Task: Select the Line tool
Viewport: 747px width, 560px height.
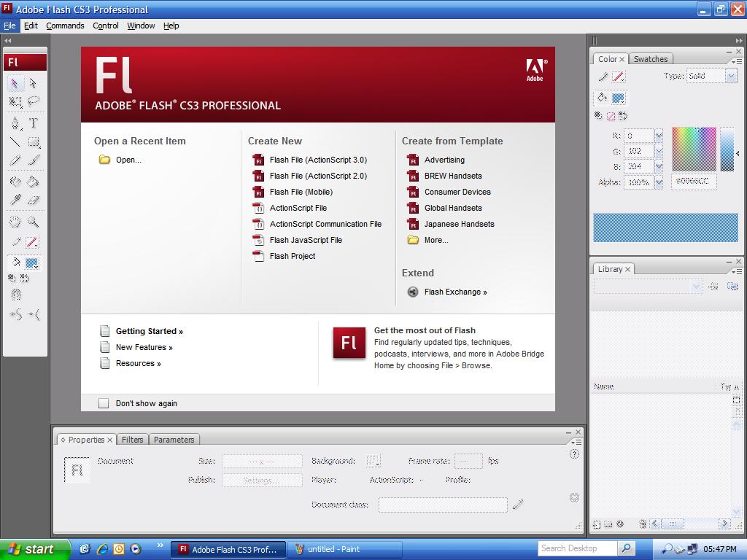Action: (x=15, y=142)
